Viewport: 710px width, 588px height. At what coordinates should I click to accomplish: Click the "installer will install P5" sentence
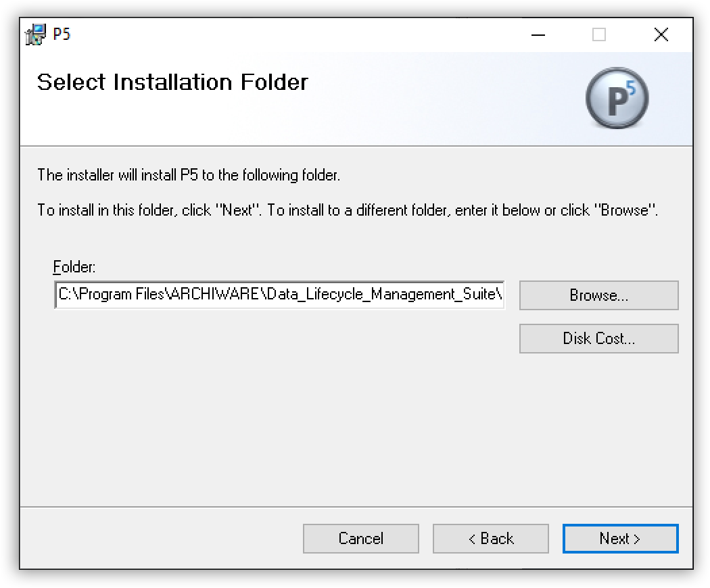[188, 175]
